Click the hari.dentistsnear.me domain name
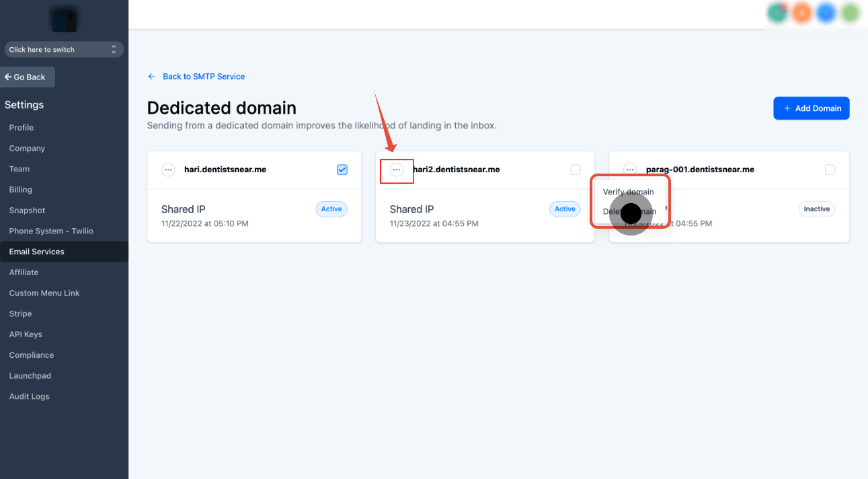This screenshot has height=479, width=868. click(225, 170)
